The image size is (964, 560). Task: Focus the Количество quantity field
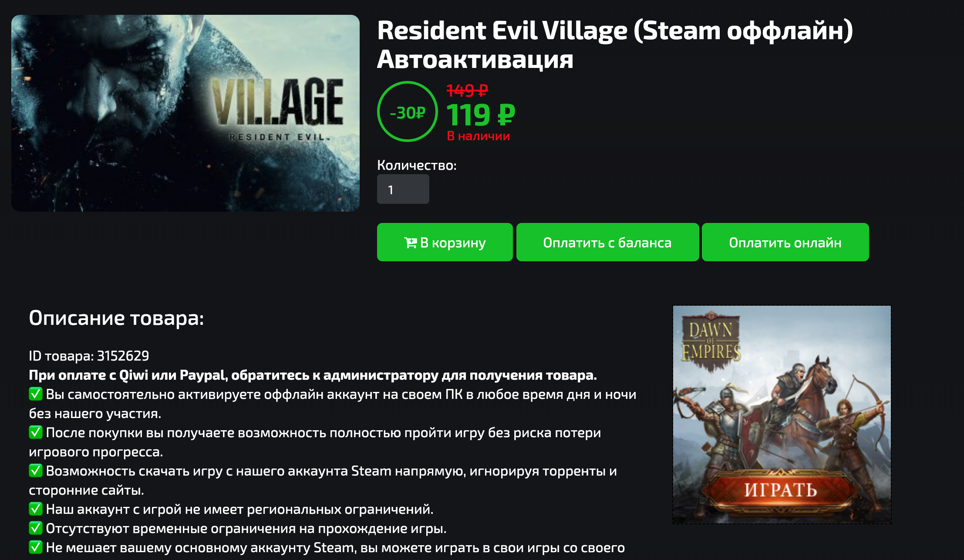[x=403, y=189]
